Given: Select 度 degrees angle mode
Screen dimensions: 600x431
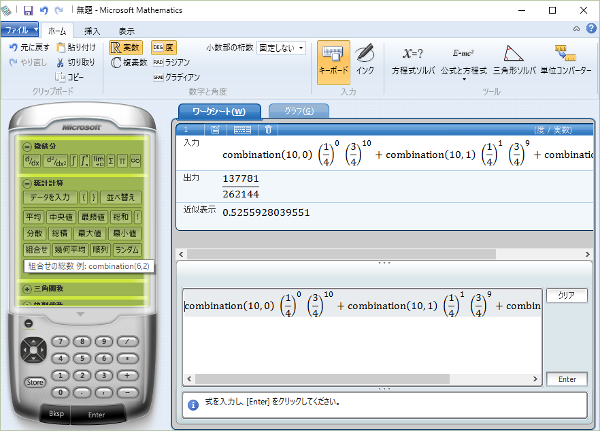Looking at the screenshot, I should click(164, 47).
